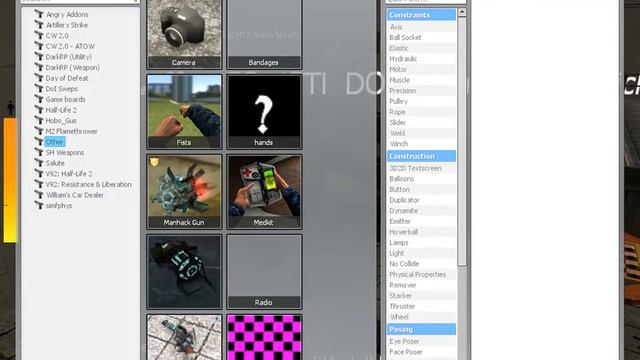Select the Camera weapon thumbnail
The height and width of the screenshot is (360, 640).
(x=184, y=34)
